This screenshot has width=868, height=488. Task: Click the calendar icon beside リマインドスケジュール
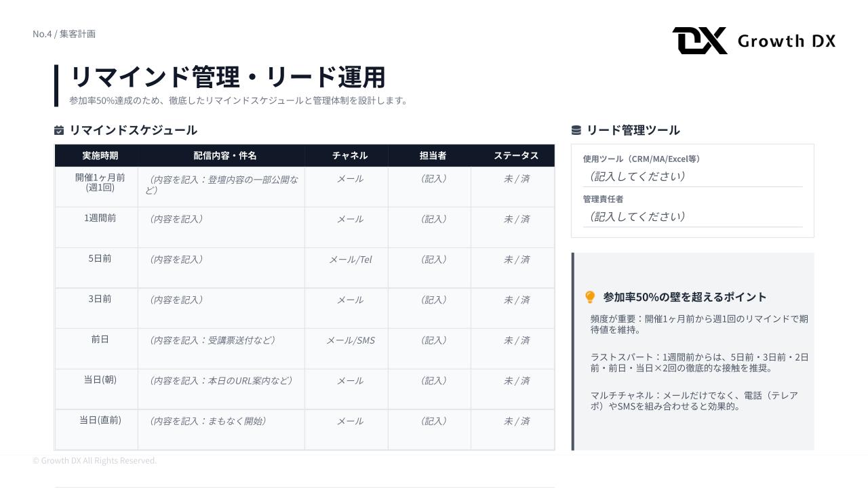(x=59, y=130)
